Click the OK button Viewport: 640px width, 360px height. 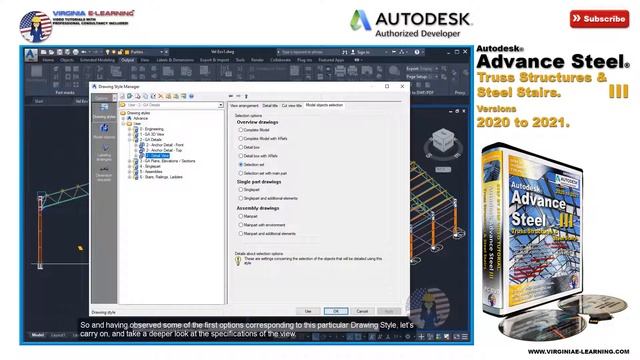336,311
